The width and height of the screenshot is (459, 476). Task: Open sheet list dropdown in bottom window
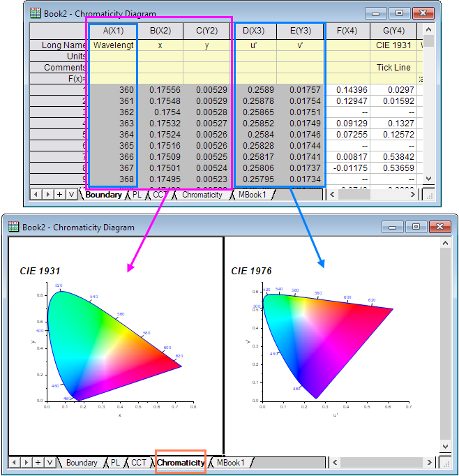[50, 462]
